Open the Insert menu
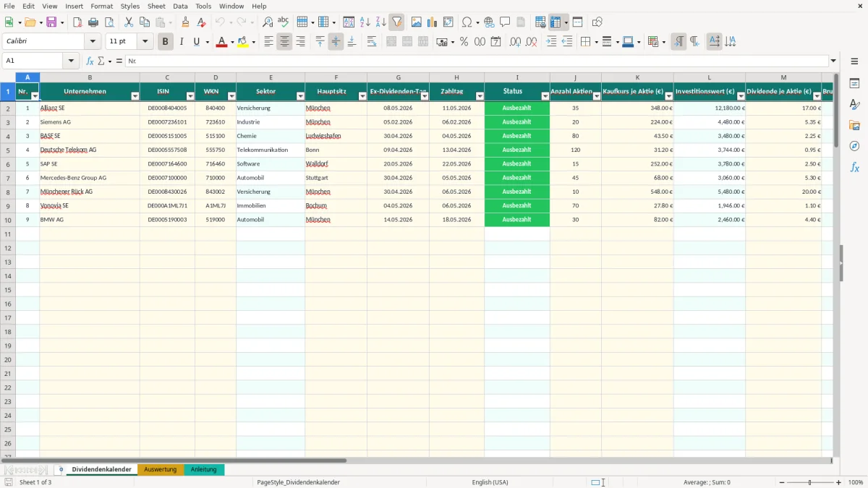 coord(74,6)
